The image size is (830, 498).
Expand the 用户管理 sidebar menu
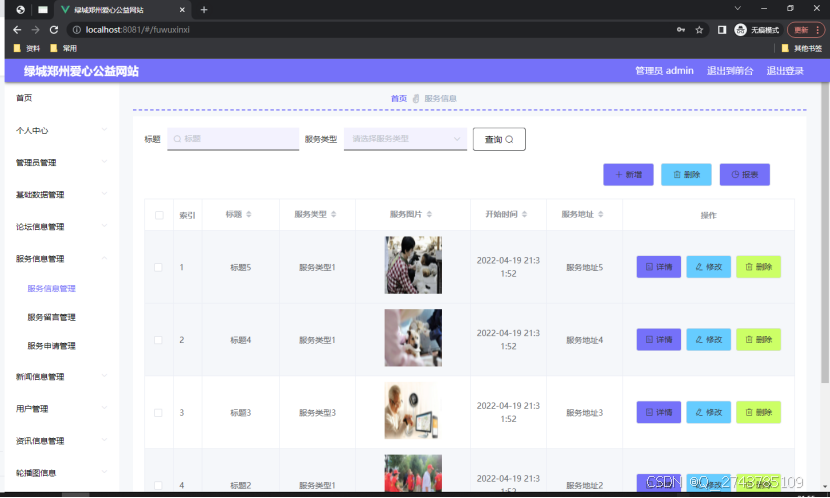[61, 409]
